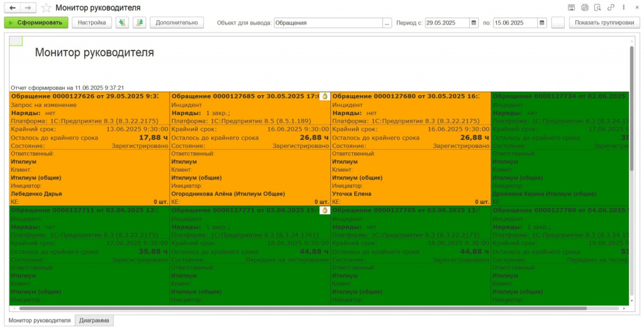
Task: Click initiator Уточка Елена
Action: tap(352, 194)
